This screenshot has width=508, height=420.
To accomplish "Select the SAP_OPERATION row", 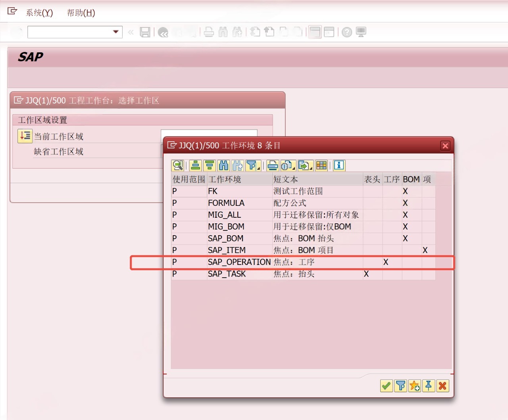I will click(x=303, y=262).
